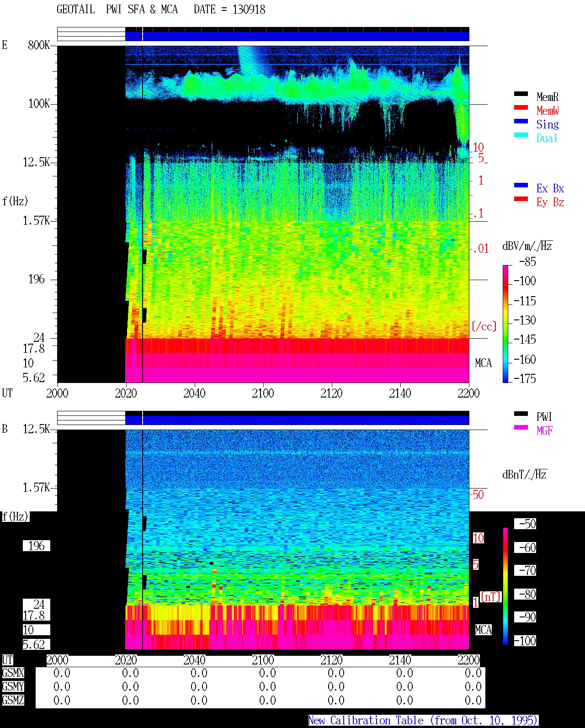This screenshot has width=585, height=728.
Task: Click the -70 magnetic color scale value
Action: click(x=526, y=570)
